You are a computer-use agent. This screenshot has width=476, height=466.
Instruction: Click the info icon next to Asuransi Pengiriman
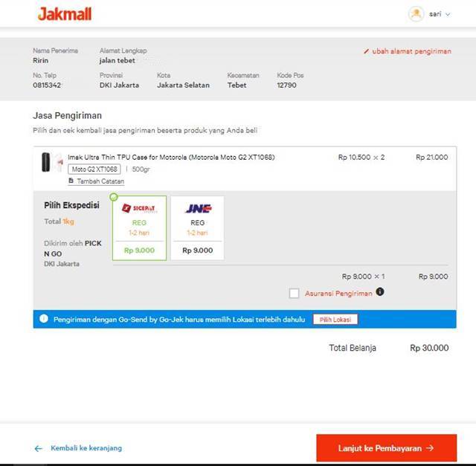pyautogui.click(x=380, y=292)
